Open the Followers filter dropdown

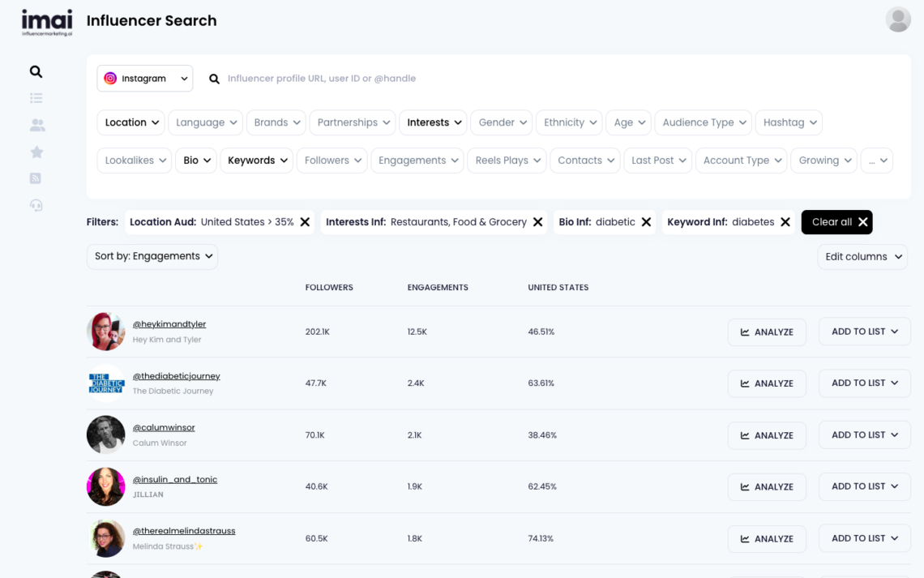point(332,160)
